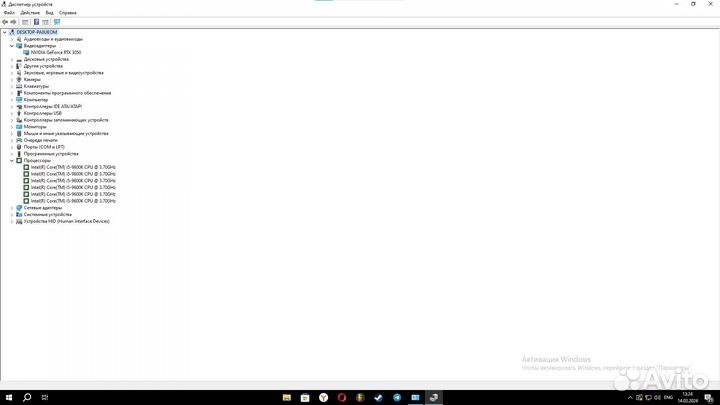Select Компоненты программного обеспечения row
The height and width of the screenshot is (405, 720).
point(68,93)
